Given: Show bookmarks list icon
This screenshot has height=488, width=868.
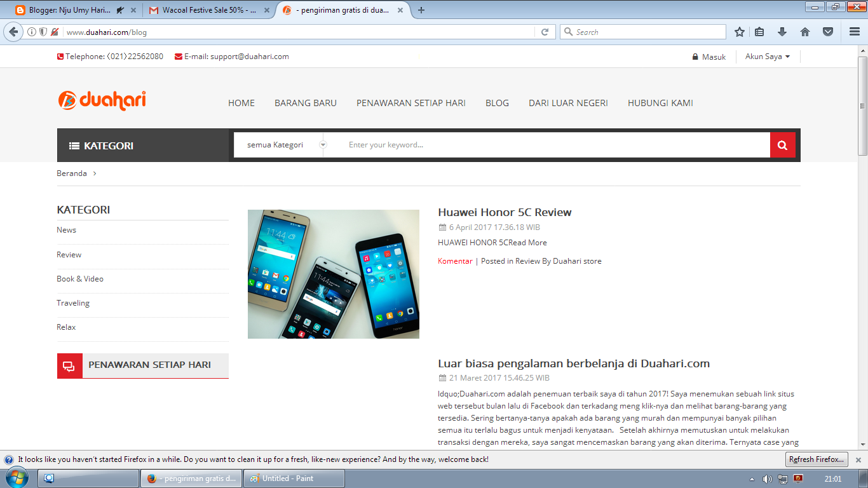Looking at the screenshot, I should (759, 32).
